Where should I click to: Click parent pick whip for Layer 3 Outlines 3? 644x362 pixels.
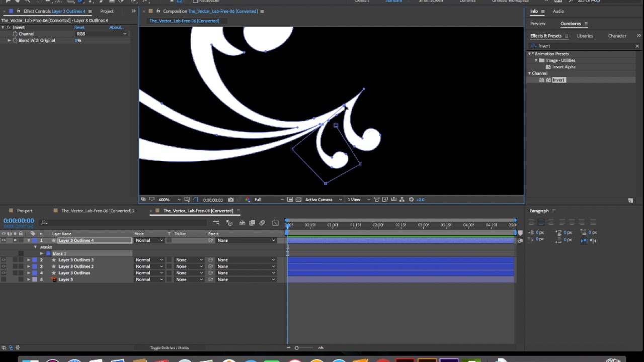click(x=211, y=260)
